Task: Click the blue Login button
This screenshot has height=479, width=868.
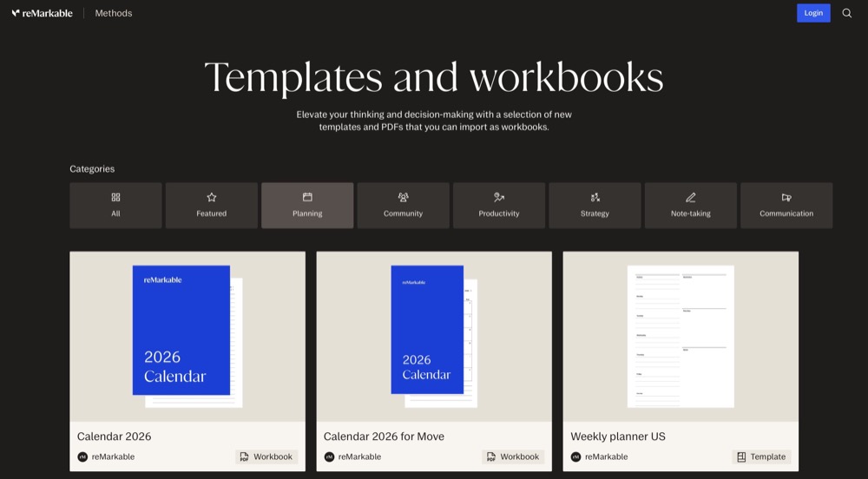Action: tap(813, 13)
